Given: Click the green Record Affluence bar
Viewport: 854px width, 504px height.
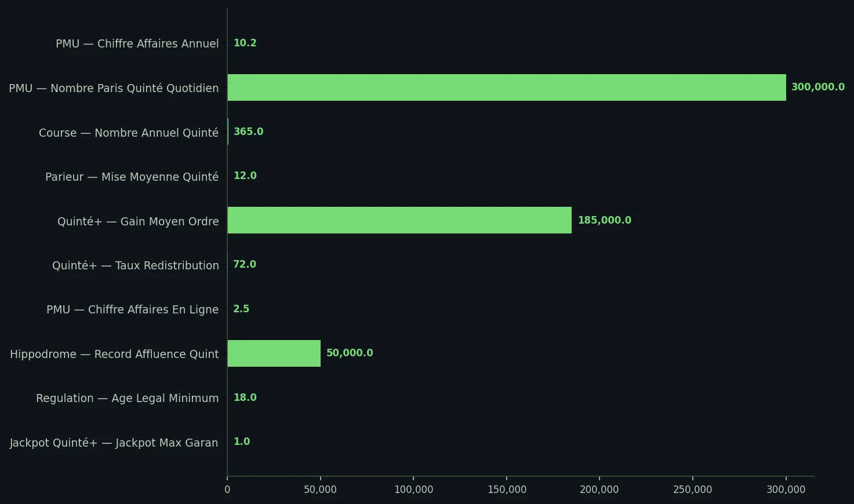Looking at the screenshot, I should [274, 353].
